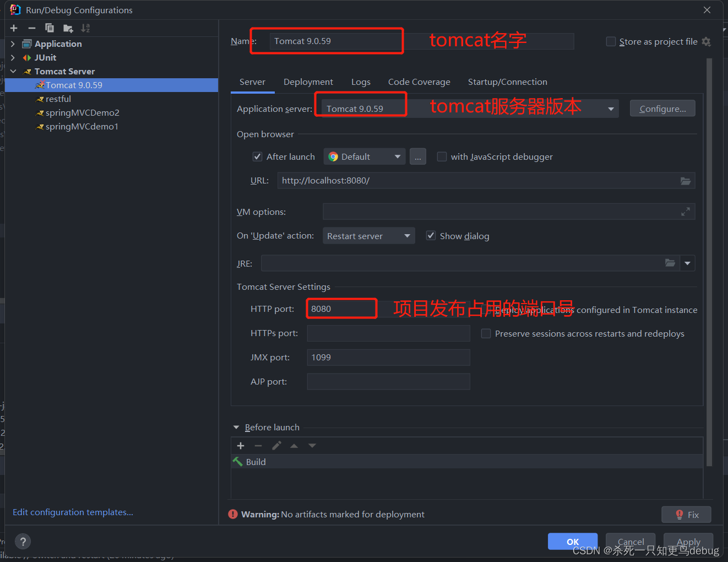
Task: Confirm with the OK button
Action: tap(573, 542)
